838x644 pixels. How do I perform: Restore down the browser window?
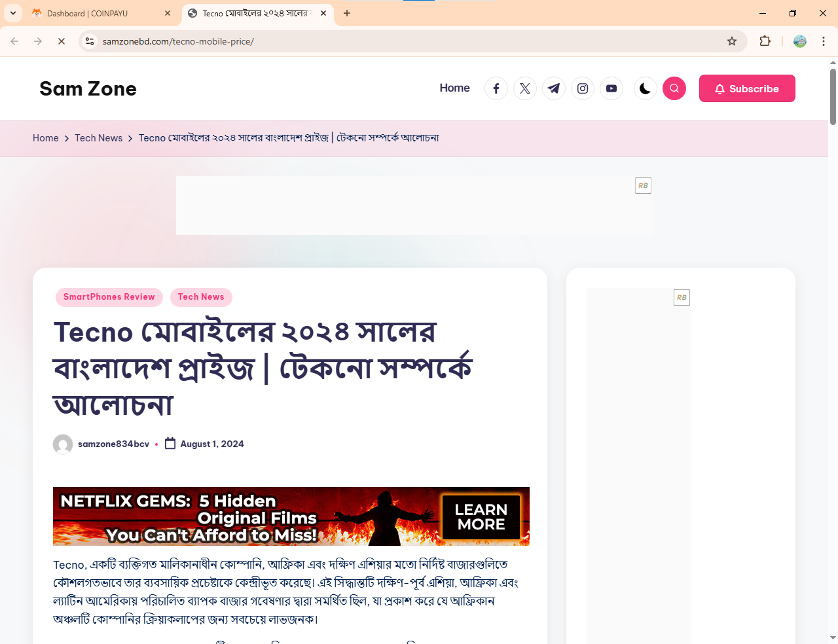793,13
